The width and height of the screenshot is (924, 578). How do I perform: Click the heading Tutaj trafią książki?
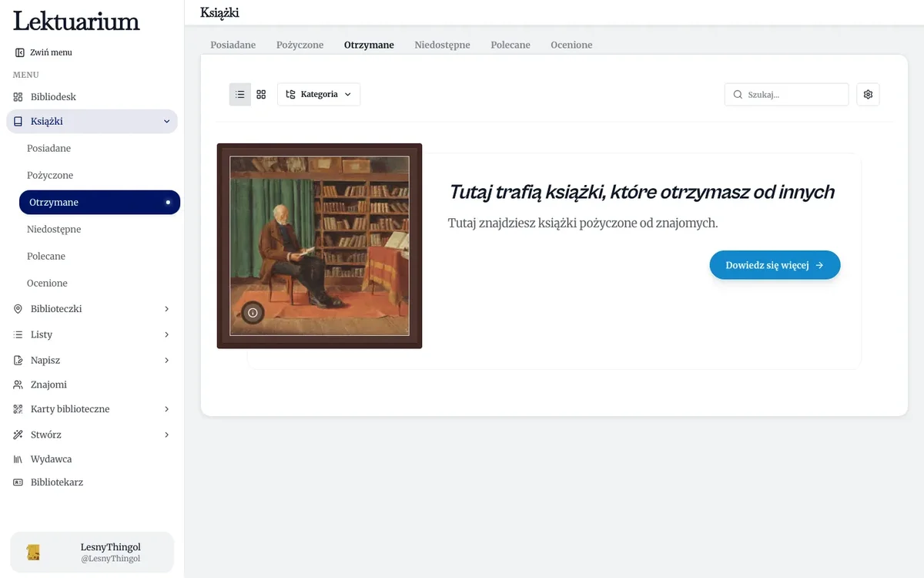coord(641,192)
